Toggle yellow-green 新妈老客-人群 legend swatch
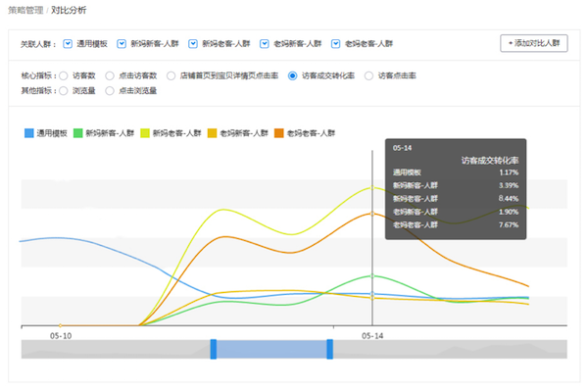 tap(145, 133)
